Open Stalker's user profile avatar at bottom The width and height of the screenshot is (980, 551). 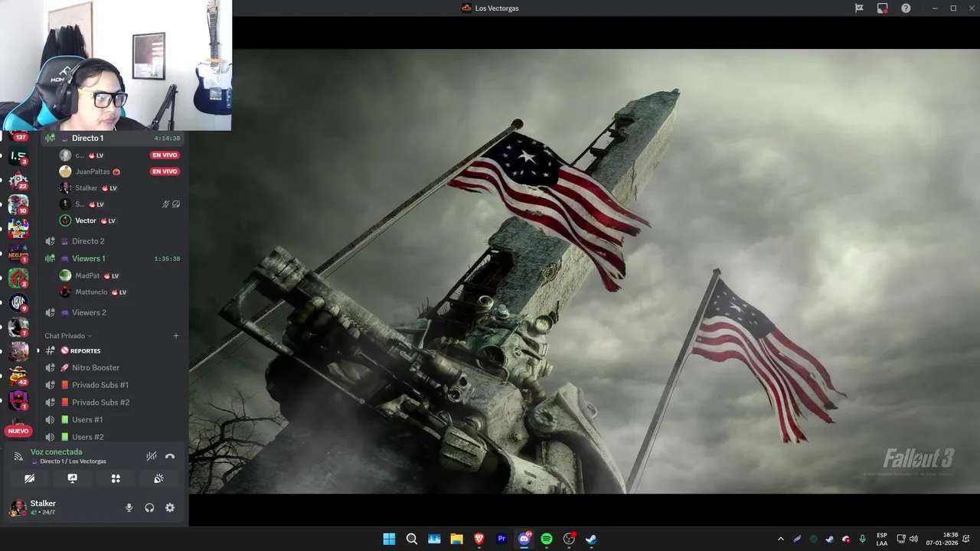point(17,507)
